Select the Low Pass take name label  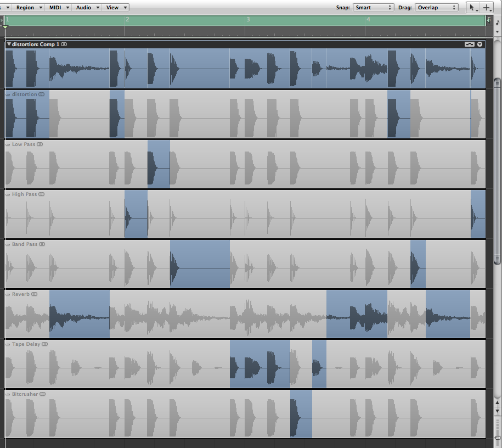24,144
